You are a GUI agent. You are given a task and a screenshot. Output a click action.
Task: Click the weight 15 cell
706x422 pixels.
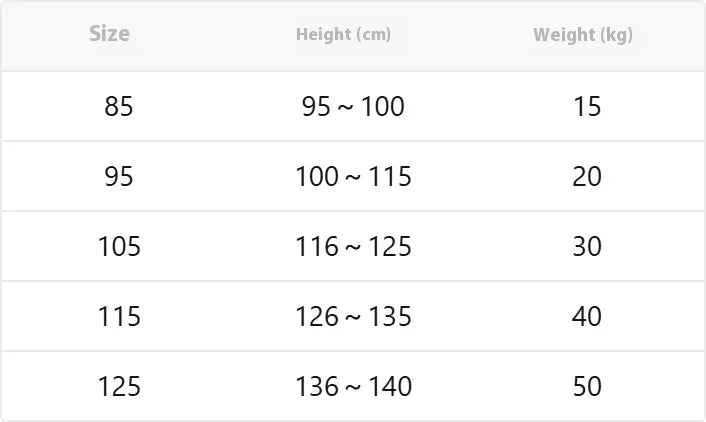587,107
